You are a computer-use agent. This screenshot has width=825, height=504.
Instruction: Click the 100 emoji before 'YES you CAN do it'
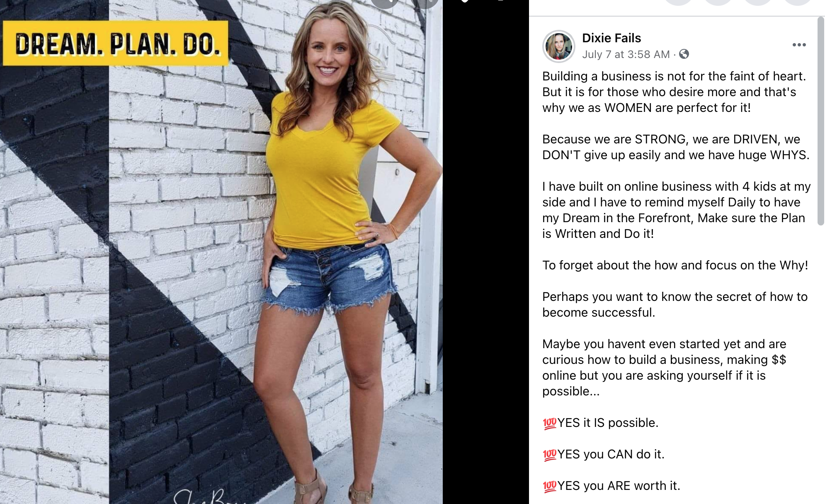[549, 455]
